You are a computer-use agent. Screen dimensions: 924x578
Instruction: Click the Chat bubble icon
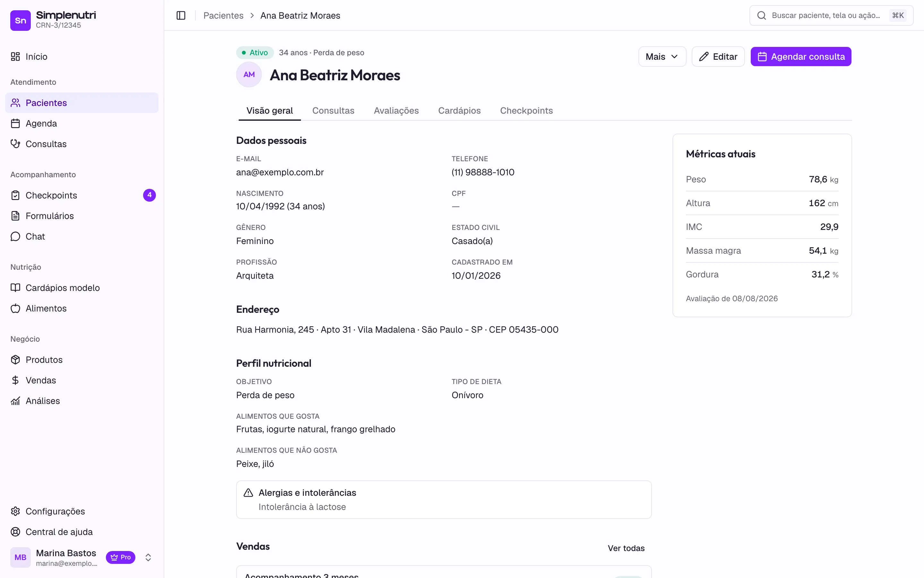coord(15,237)
